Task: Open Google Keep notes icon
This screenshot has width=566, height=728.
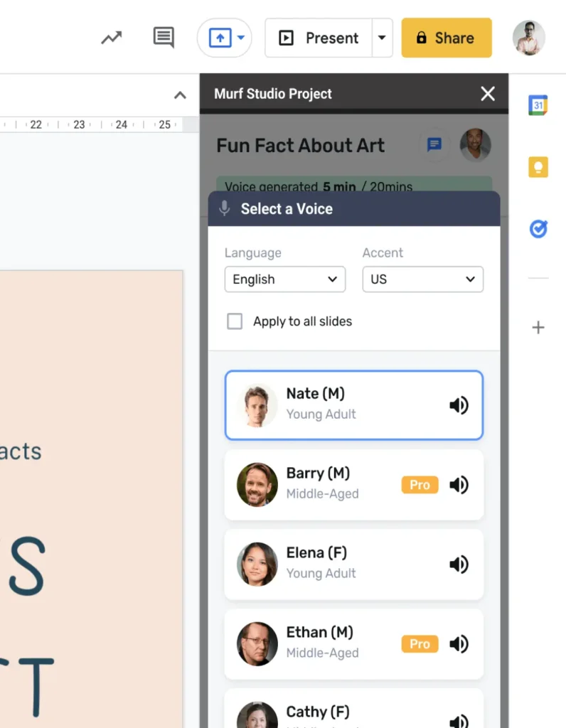Action: (x=538, y=167)
